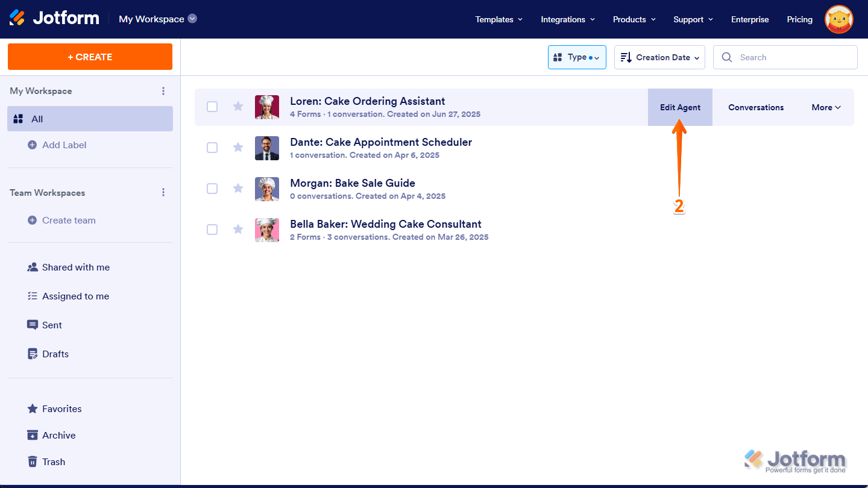The image size is (868, 488).
Task: Click the Jotform logo in header
Action: [x=54, y=18]
